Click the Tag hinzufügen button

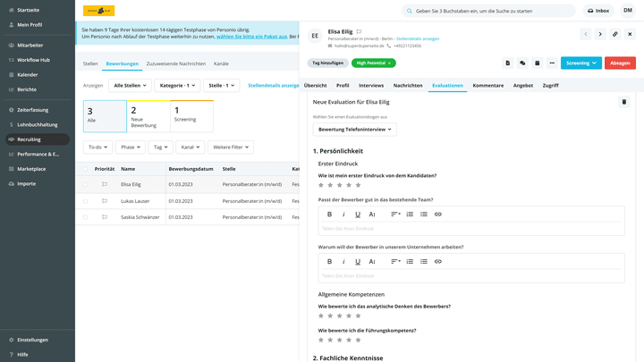327,63
